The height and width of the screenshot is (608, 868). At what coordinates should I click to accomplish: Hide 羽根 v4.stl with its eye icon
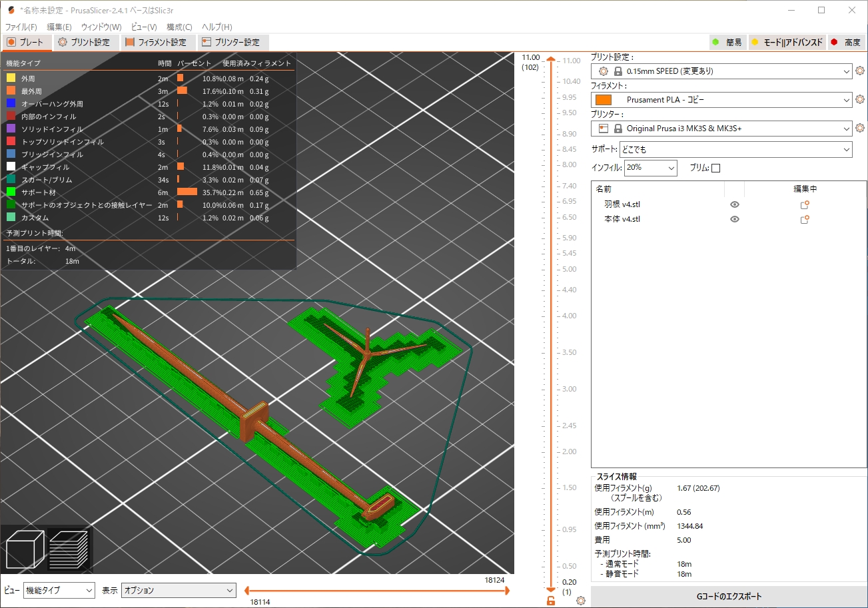coord(735,204)
